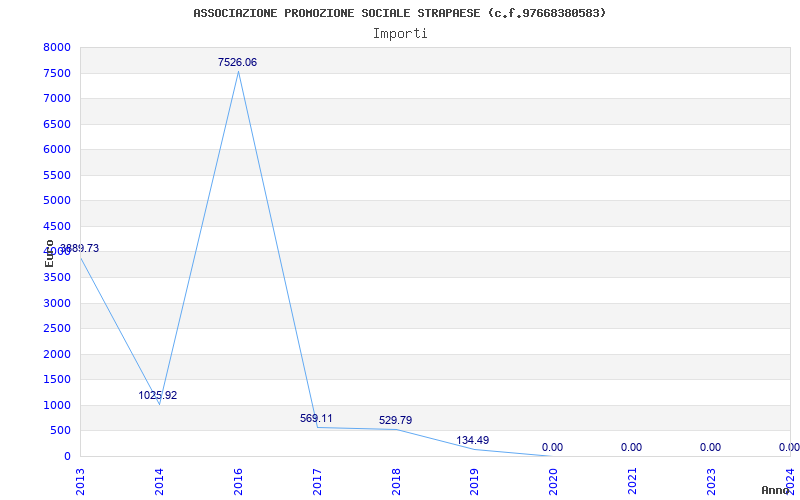Screen dimensions: 800x500
Task: Click the y-axis value 500
Action: [60, 431]
